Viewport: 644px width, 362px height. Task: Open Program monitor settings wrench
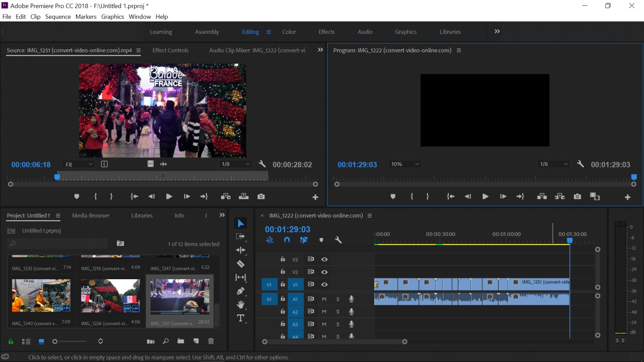(580, 164)
